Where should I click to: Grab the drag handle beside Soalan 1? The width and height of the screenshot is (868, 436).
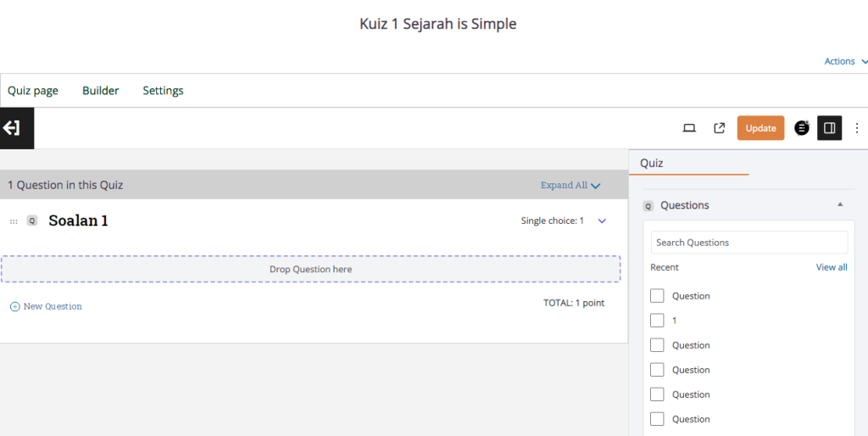[14, 221]
